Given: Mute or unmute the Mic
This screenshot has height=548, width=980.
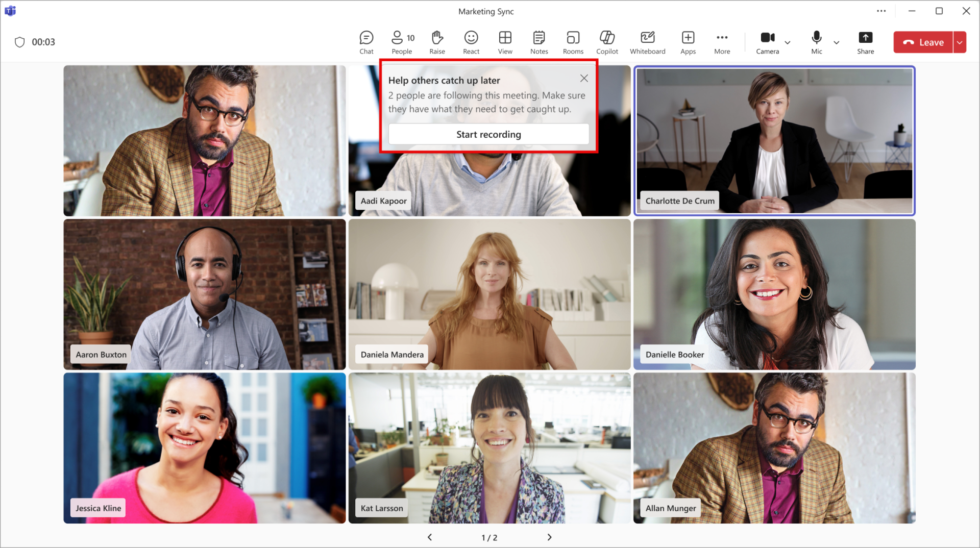Looking at the screenshot, I should [x=816, y=42].
